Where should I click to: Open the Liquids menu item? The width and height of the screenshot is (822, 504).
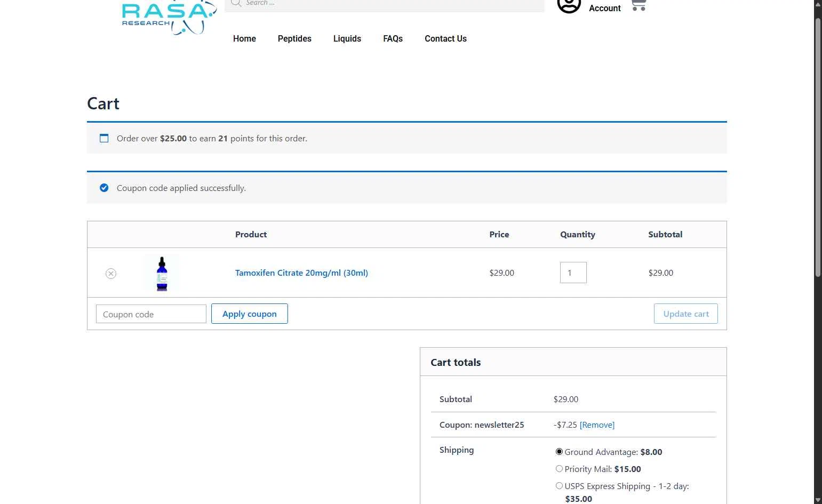point(347,38)
